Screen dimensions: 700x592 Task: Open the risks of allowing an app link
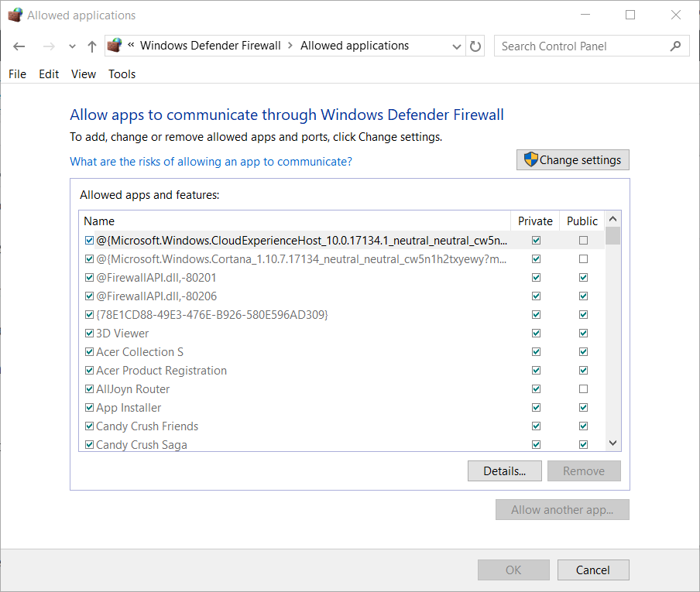(211, 162)
